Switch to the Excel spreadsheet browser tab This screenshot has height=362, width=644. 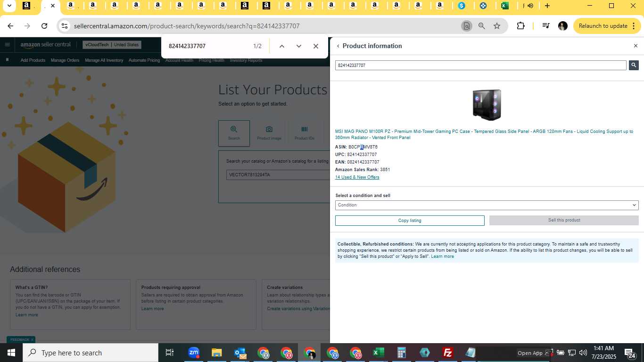(x=505, y=6)
